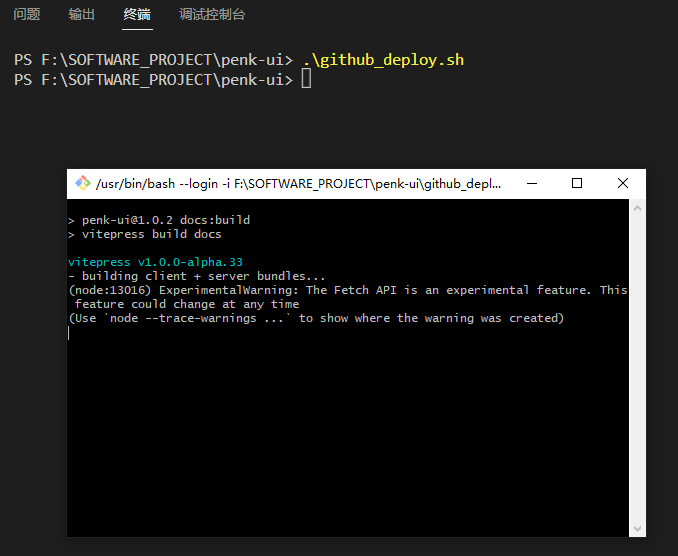Click the bash window title bar text
678x556 pixels.
click(x=298, y=184)
